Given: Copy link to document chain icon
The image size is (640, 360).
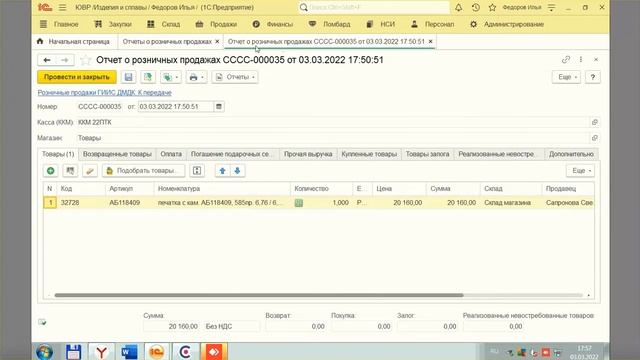Looking at the screenshot, I should tap(565, 60).
